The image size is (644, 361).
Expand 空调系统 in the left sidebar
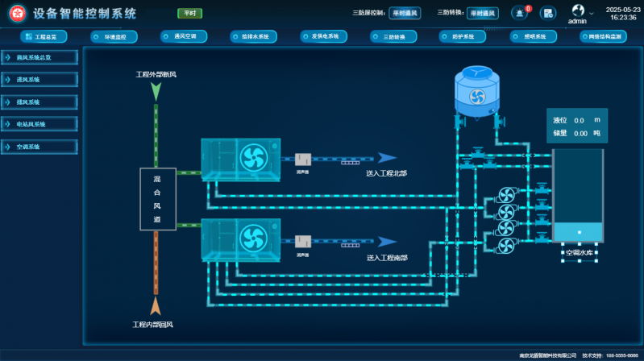click(39, 147)
